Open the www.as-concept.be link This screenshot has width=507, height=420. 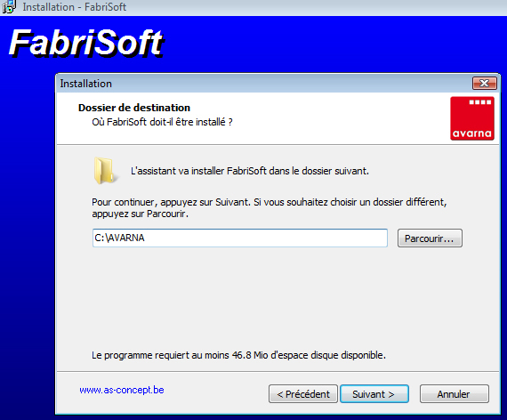(122, 390)
